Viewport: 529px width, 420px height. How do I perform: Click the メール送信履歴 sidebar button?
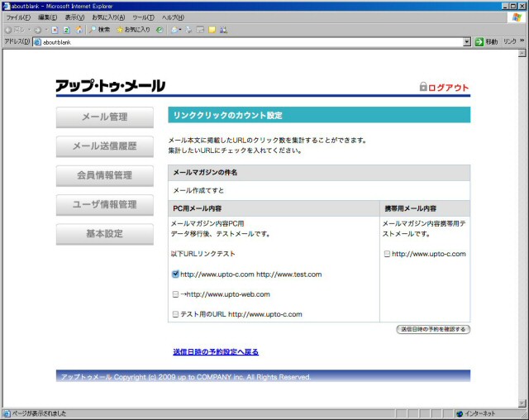pos(105,146)
